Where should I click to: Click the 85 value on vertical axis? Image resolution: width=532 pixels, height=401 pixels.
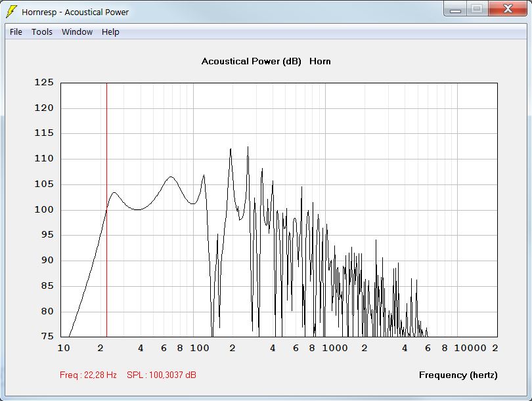(47, 285)
